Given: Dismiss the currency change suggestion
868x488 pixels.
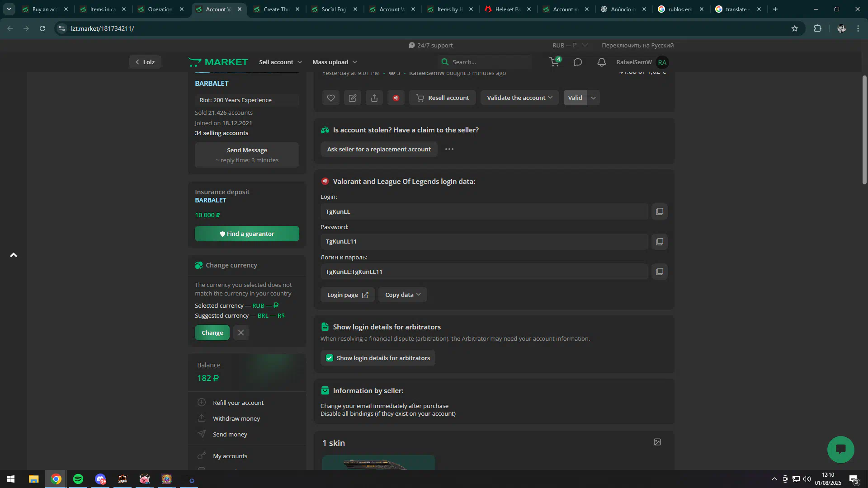Looking at the screenshot, I should pyautogui.click(x=241, y=333).
